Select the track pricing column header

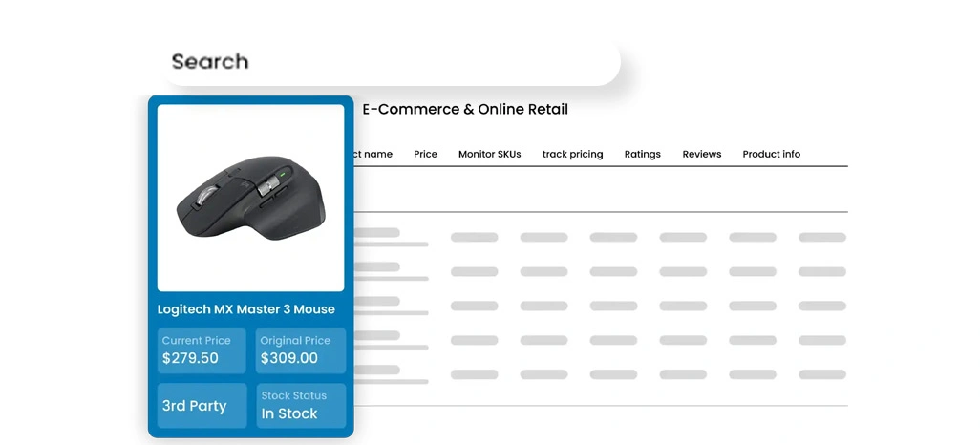point(572,154)
